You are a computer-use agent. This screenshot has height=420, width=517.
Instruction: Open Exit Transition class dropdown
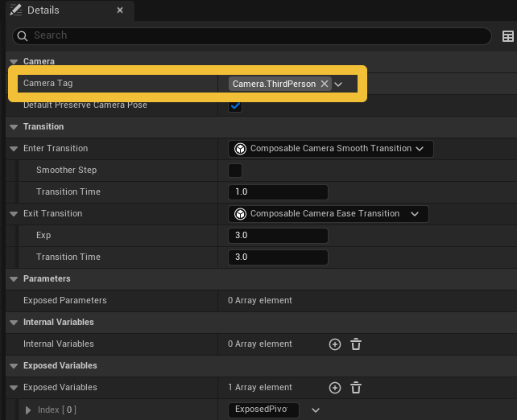point(329,214)
